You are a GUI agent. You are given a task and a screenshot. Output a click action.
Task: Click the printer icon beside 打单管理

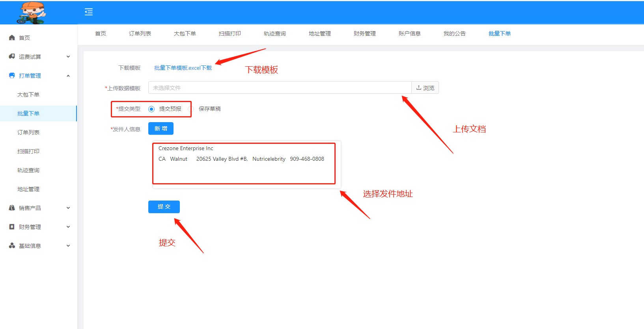[x=12, y=76]
